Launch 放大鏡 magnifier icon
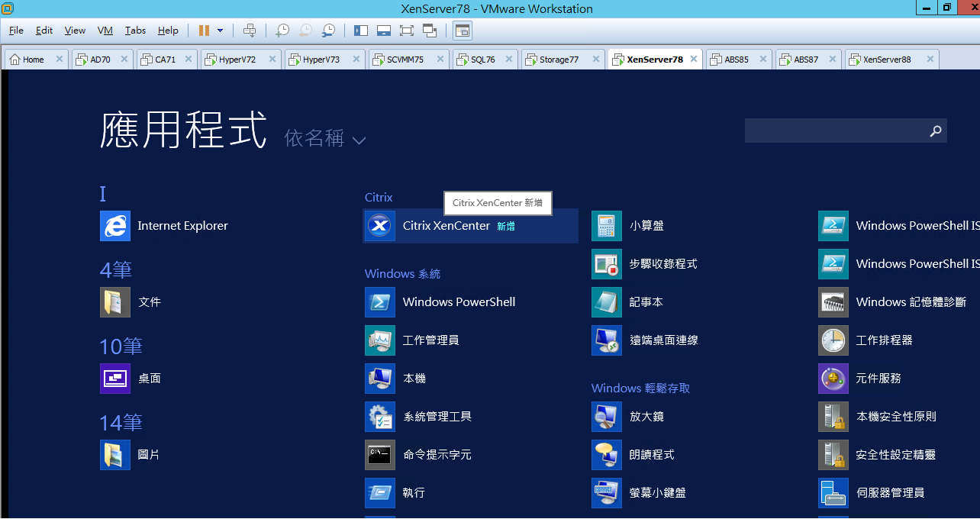 point(607,417)
